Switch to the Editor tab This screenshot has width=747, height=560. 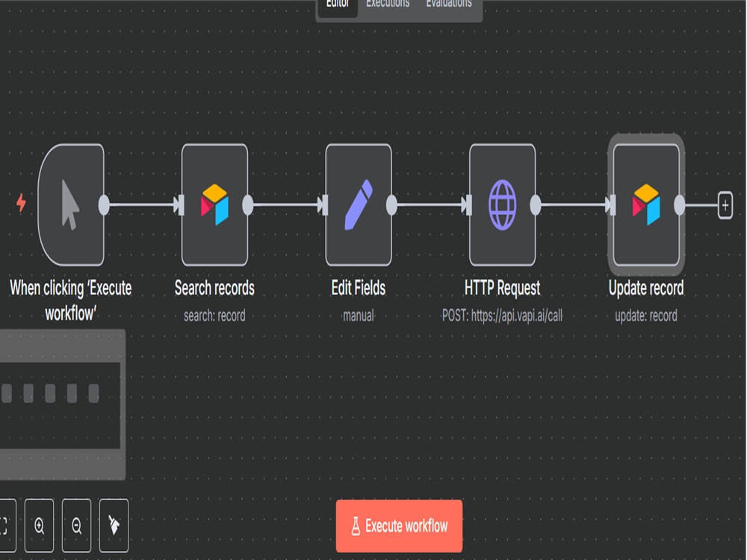coord(338,4)
